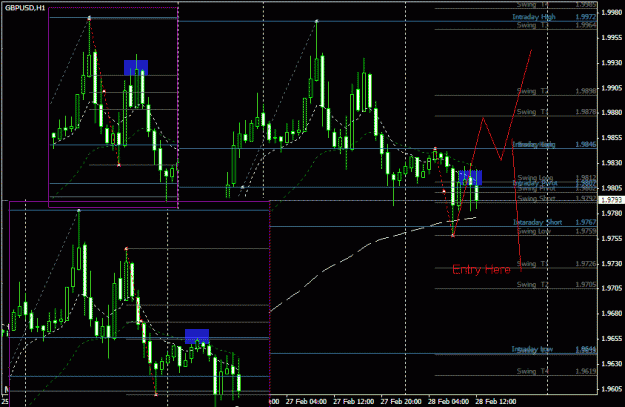Click the Swing T2 value 1.9898
This screenshot has width=625, height=407.
point(586,91)
